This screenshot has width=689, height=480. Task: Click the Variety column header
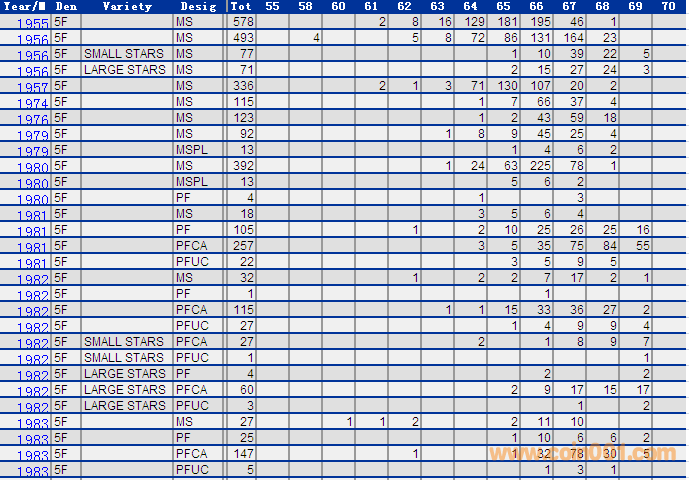(x=126, y=7)
